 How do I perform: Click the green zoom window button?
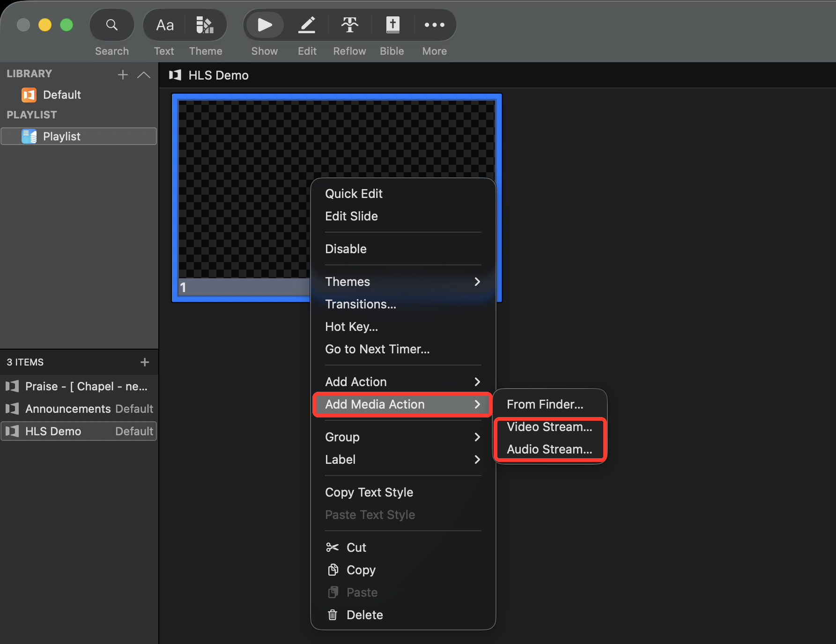[x=67, y=25]
